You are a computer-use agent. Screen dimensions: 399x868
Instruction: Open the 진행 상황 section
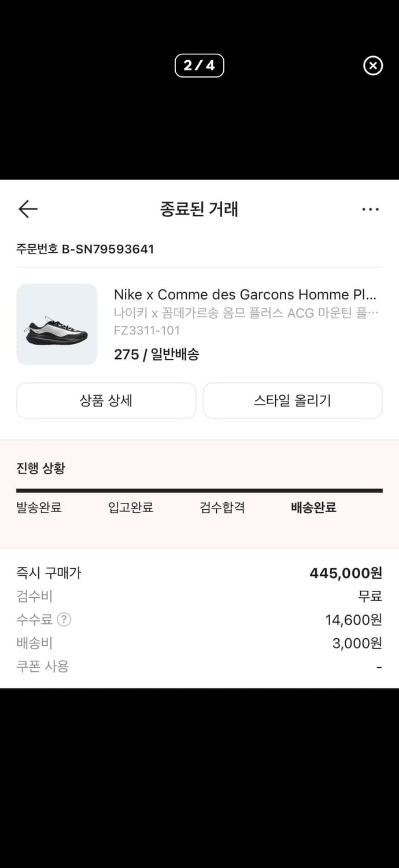pyautogui.click(x=35, y=468)
